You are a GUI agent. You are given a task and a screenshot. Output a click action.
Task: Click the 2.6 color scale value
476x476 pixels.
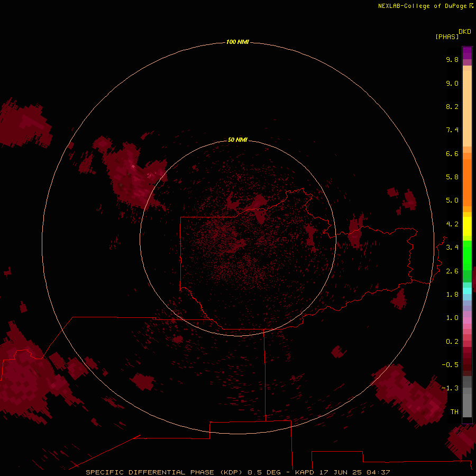pyautogui.click(x=452, y=271)
